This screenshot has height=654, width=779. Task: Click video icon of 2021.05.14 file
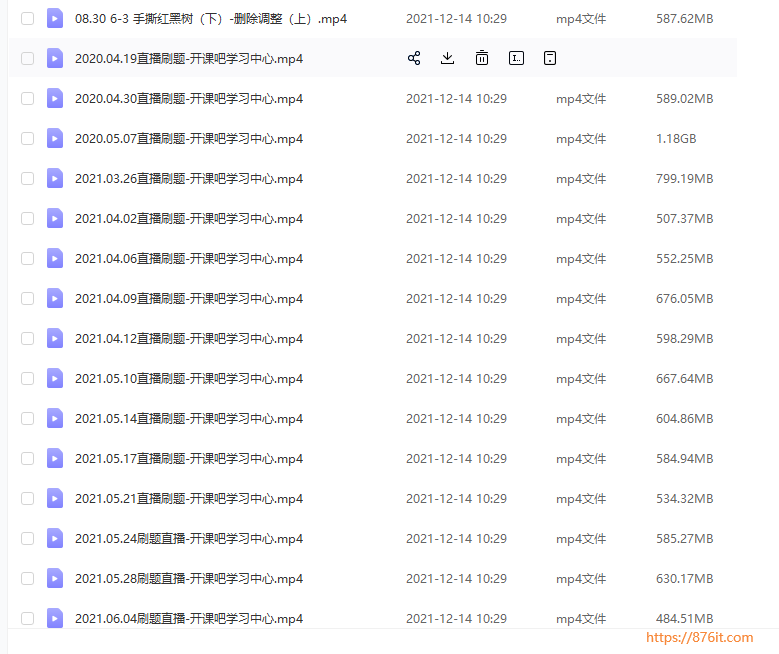point(55,418)
